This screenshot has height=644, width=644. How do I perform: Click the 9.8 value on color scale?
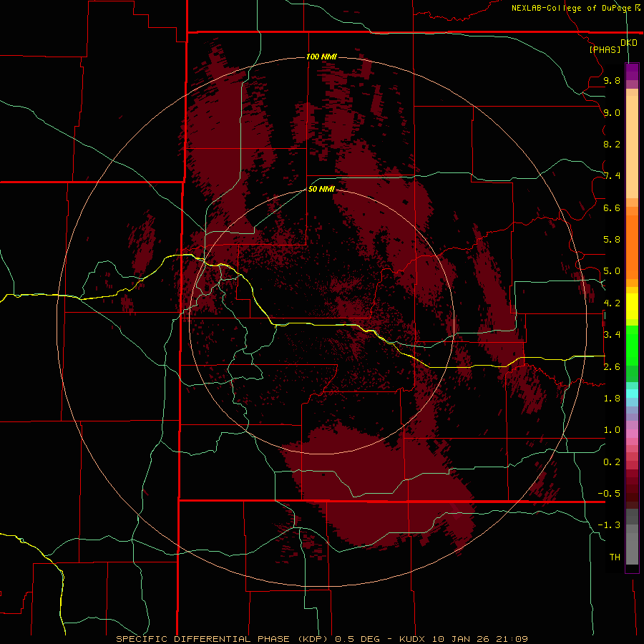pos(612,80)
